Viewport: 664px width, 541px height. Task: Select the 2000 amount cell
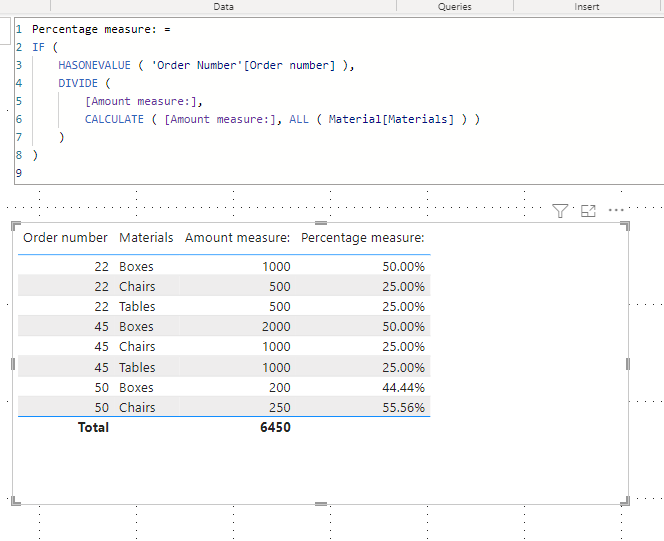276,326
